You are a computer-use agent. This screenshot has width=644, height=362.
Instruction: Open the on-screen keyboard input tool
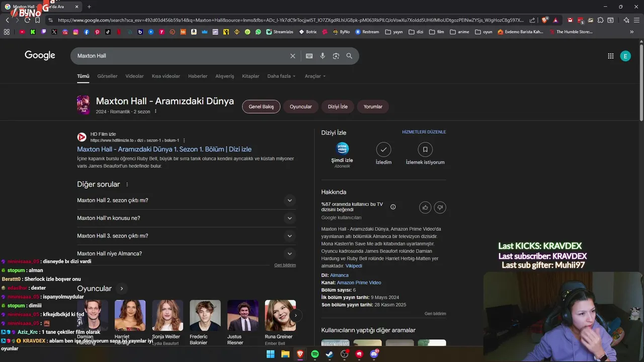309,56
